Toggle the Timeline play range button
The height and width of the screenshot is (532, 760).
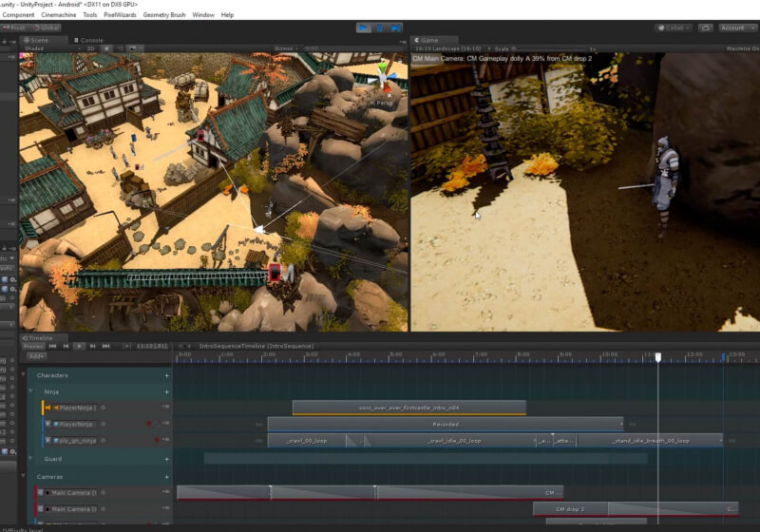126,346
